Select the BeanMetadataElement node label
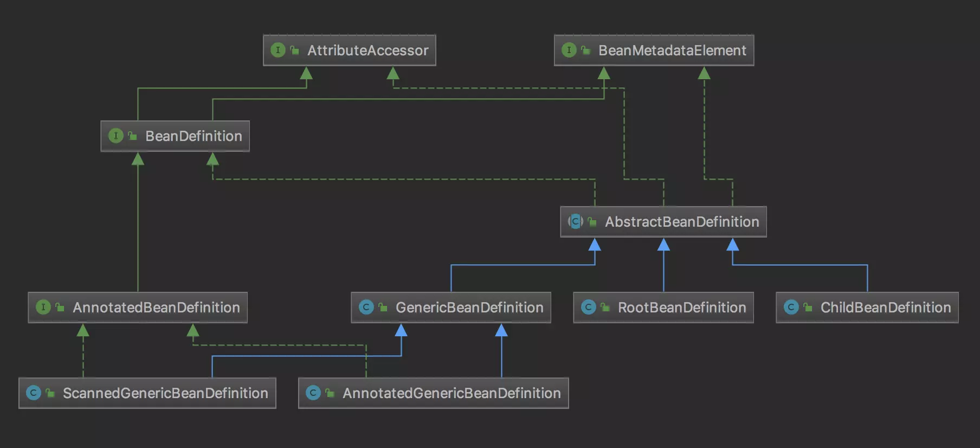 (672, 50)
